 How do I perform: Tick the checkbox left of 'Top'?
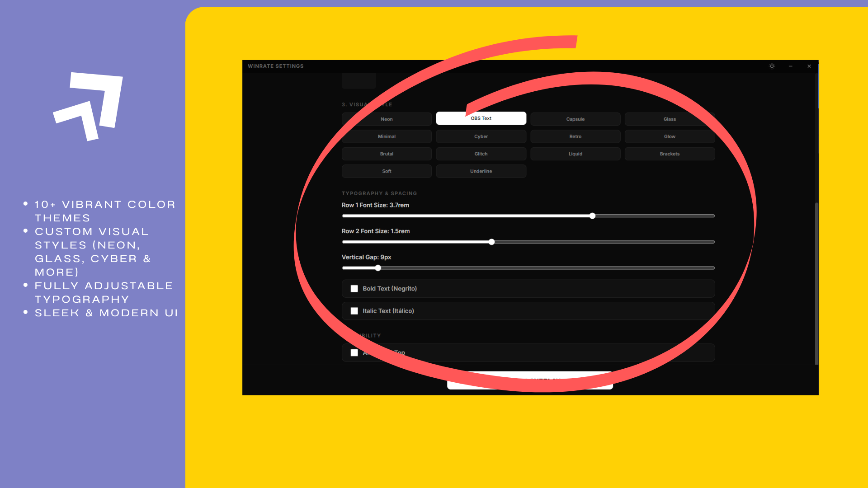point(354,352)
